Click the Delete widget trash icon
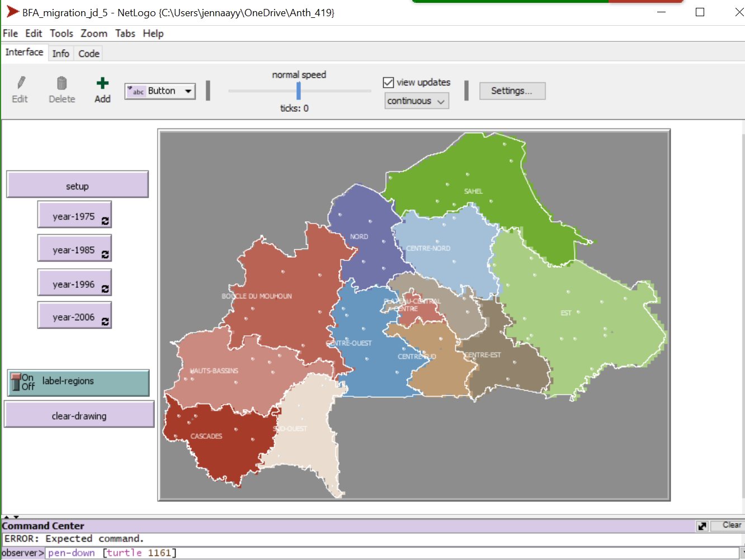The image size is (745, 560). click(x=62, y=83)
